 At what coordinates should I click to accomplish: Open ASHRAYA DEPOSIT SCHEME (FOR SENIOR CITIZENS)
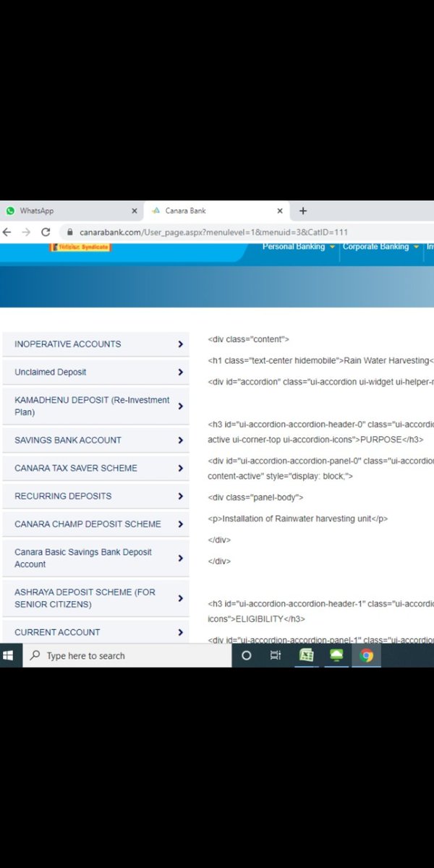95,598
